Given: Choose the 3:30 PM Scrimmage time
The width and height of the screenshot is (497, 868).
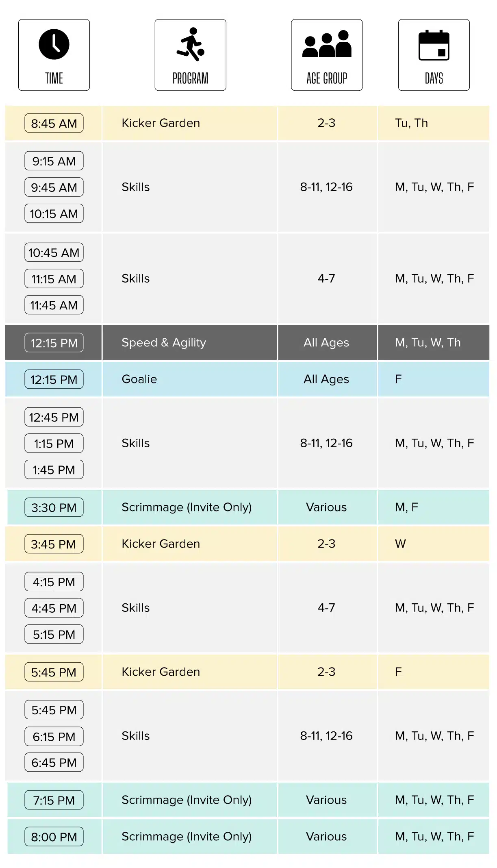Looking at the screenshot, I should coord(54,507).
